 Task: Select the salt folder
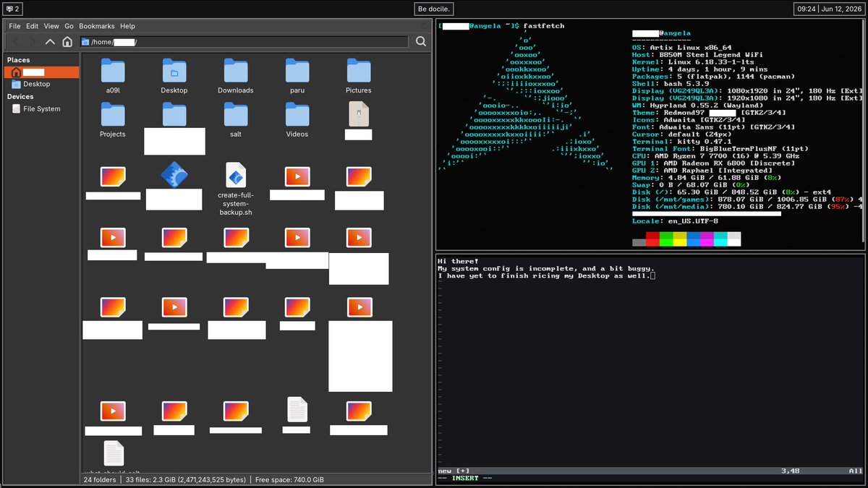235,120
